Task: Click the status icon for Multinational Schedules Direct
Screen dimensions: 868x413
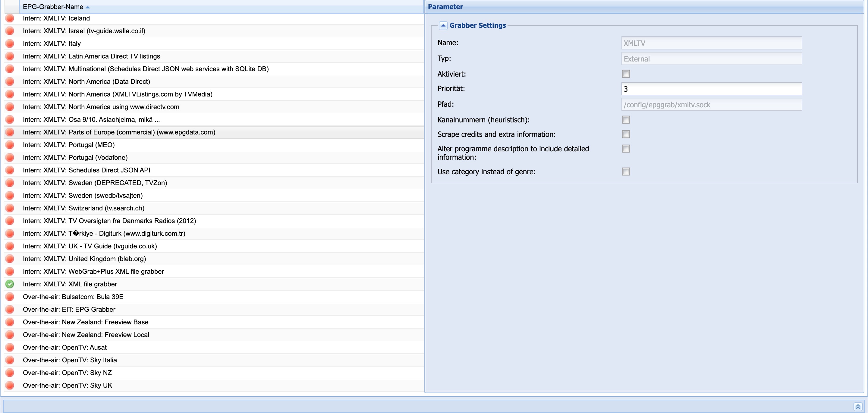Action: [x=10, y=69]
